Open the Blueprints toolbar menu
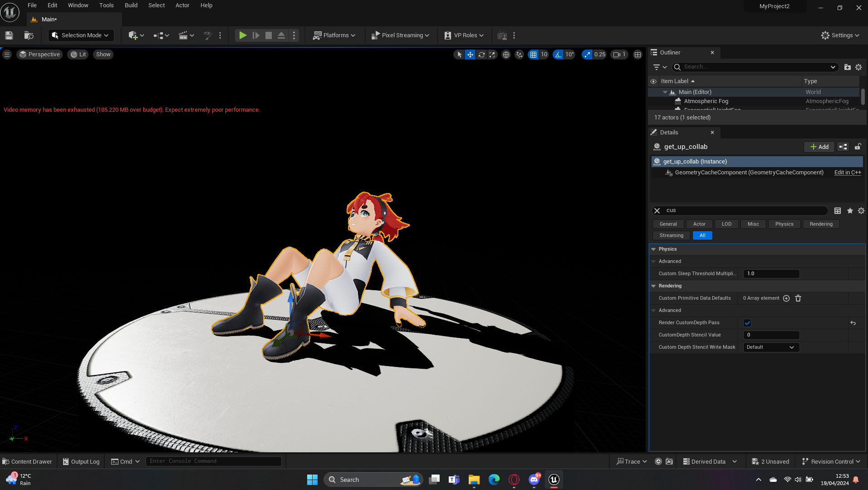Screen dimensions: 868x490 click(x=161, y=35)
